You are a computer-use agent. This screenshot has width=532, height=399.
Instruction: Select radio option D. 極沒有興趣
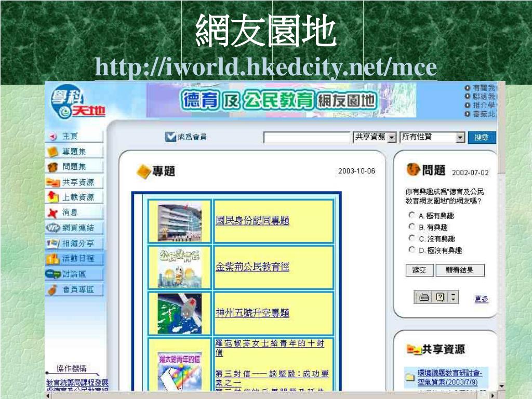(x=411, y=250)
